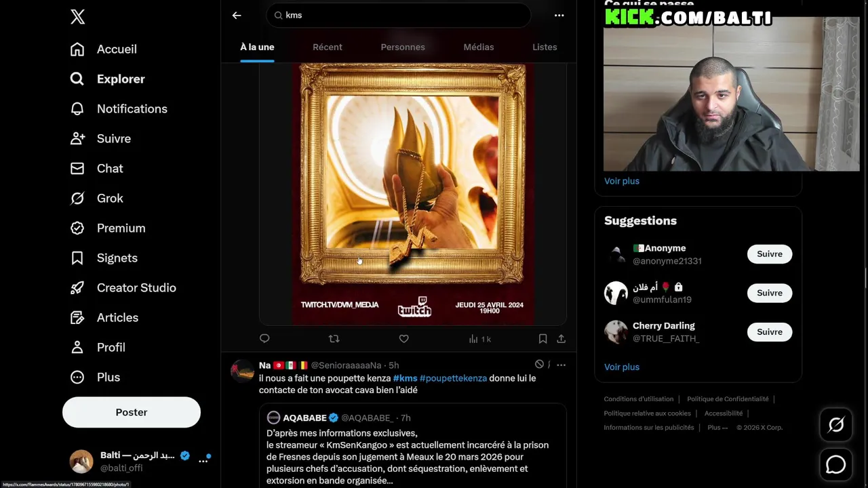The height and width of the screenshot is (488, 868).
Task: Open the SenioraaaaaNa profile avatar
Action: point(243,371)
